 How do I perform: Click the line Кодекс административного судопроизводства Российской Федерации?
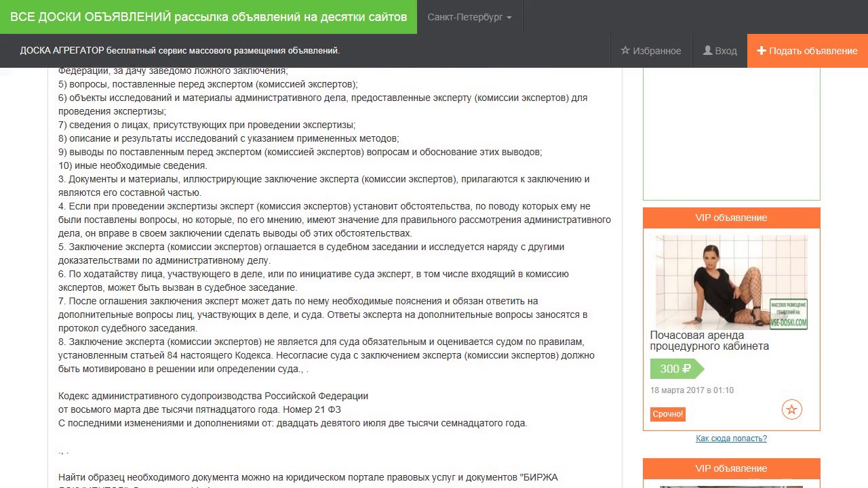point(213,396)
